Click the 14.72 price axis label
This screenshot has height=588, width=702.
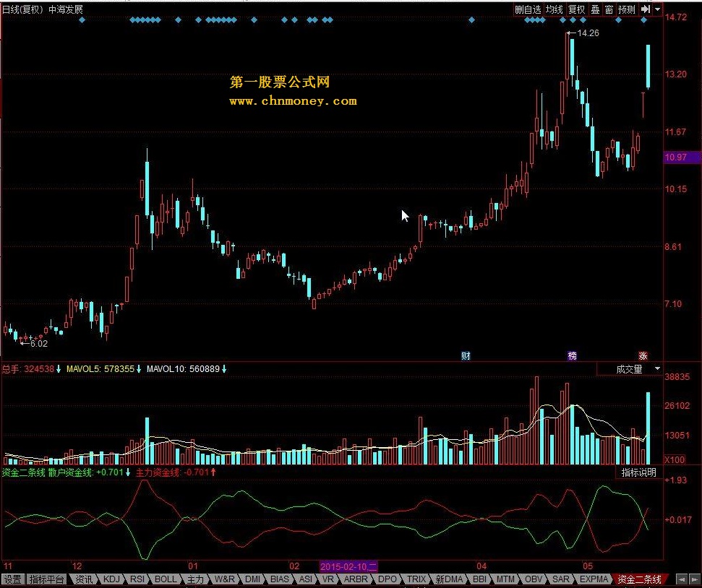675,17
